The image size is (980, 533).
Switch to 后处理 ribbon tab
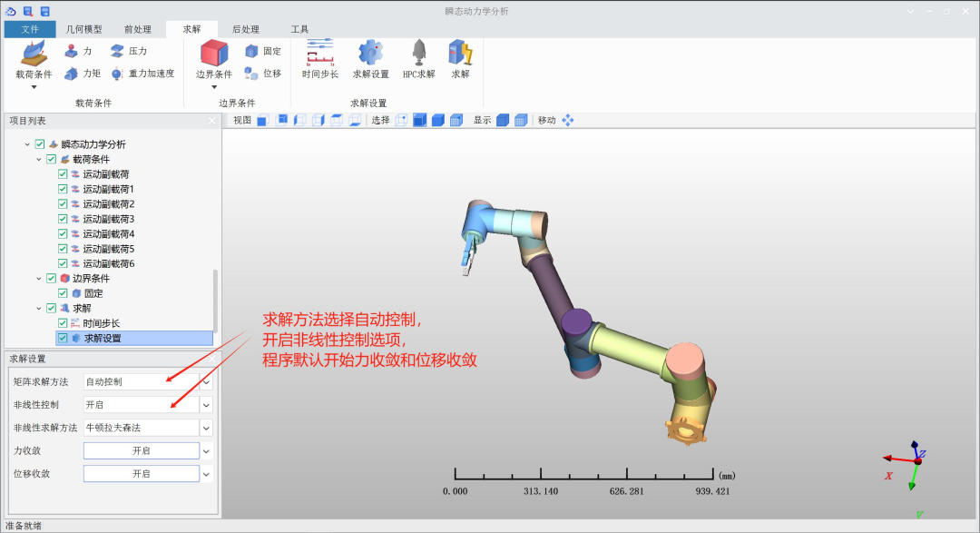246,29
